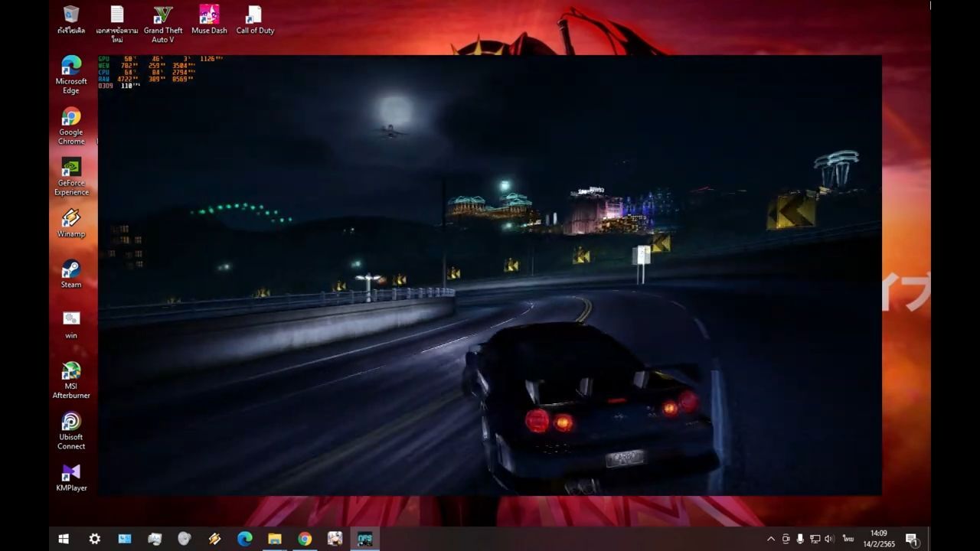
Task: Switch the Thai input language indicator
Action: (848, 539)
